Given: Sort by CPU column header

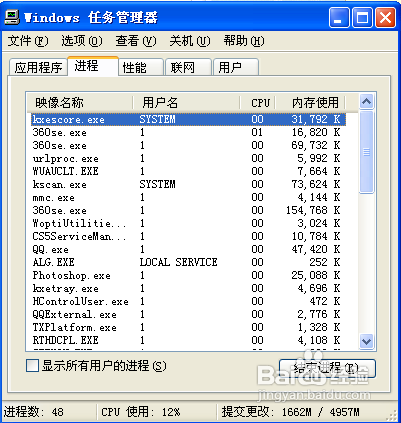Looking at the screenshot, I should (257, 102).
